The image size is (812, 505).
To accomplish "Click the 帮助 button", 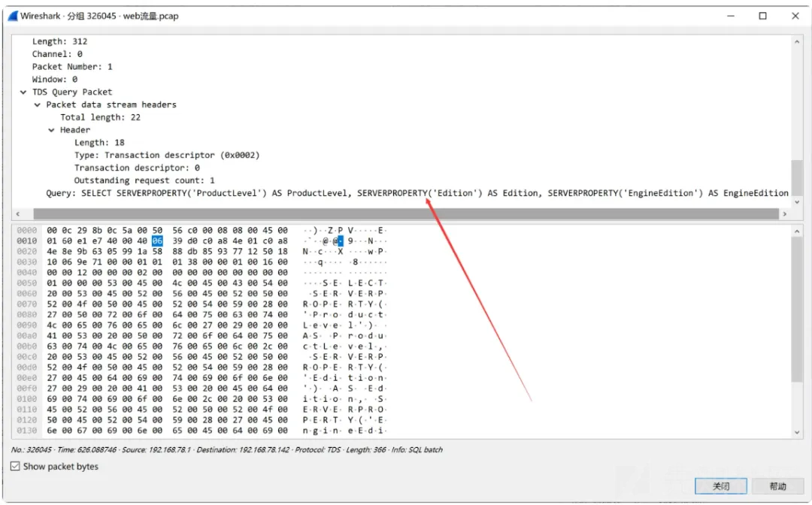I will [x=777, y=486].
